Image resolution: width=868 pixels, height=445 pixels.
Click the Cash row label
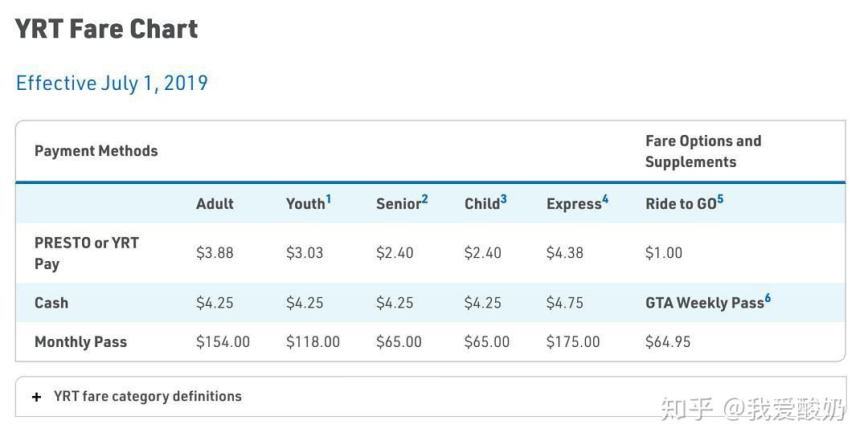pos(51,303)
